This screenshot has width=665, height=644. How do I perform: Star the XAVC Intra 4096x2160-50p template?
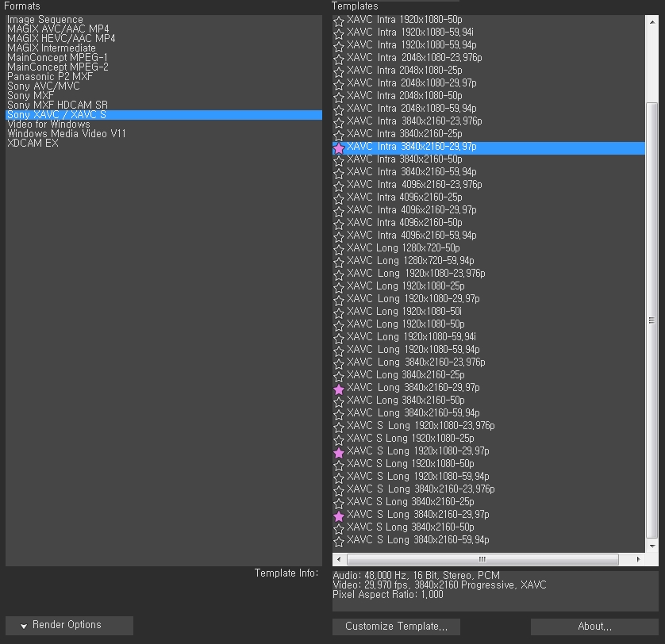coord(338,224)
